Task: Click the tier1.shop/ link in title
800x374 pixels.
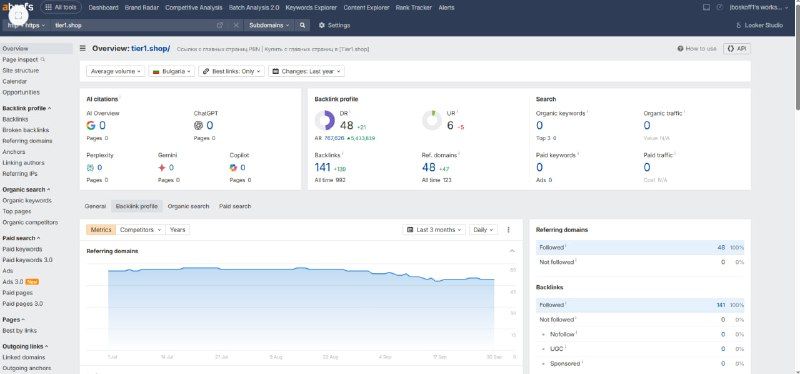Action: click(151, 48)
